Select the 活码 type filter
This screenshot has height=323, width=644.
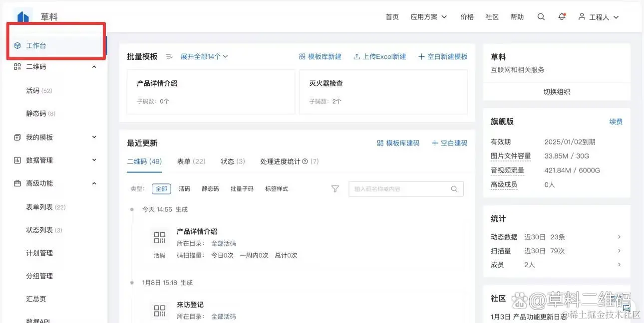click(x=185, y=189)
